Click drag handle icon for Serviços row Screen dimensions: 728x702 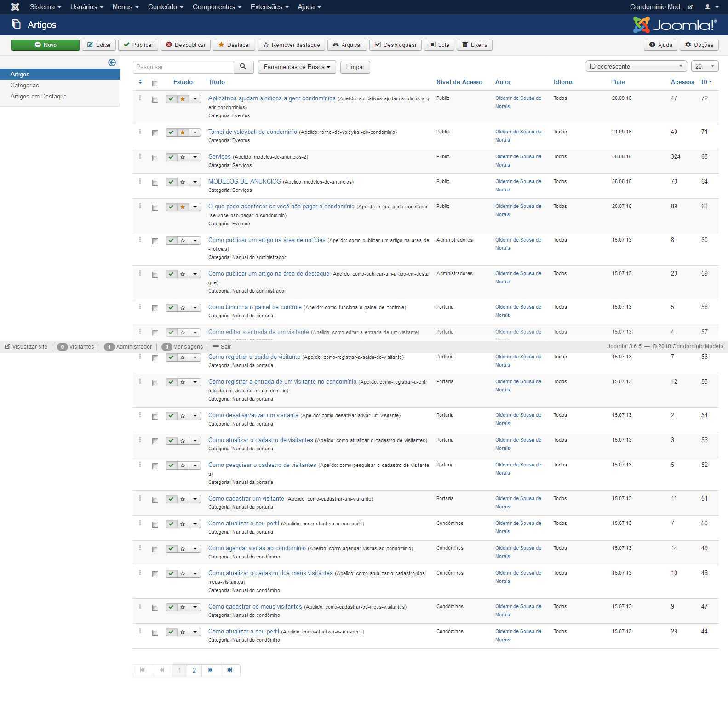pyautogui.click(x=140, y=156)
